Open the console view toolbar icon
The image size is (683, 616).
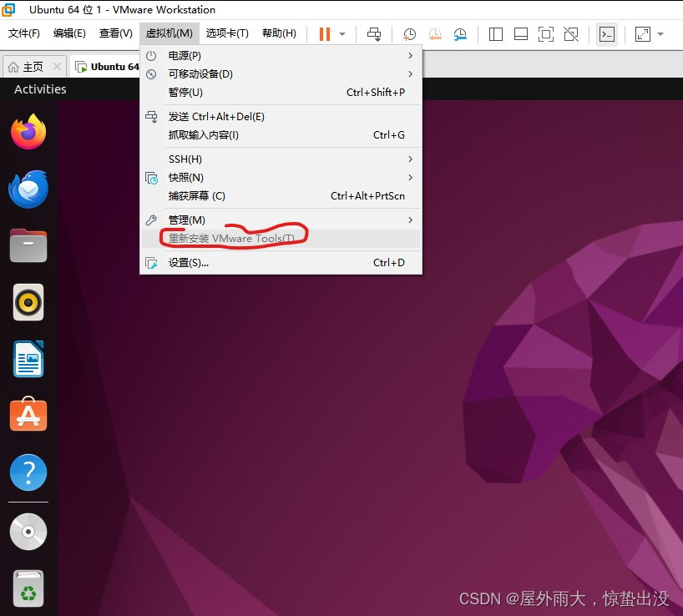[x=607, y=34]
